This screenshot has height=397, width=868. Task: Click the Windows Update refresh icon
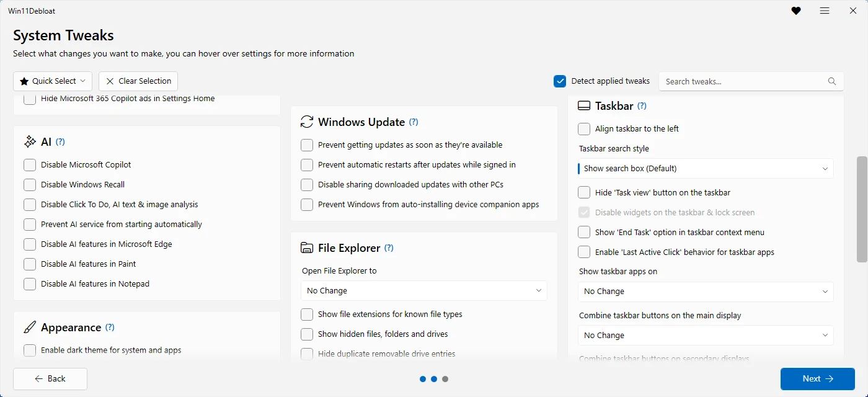point(307,122)
